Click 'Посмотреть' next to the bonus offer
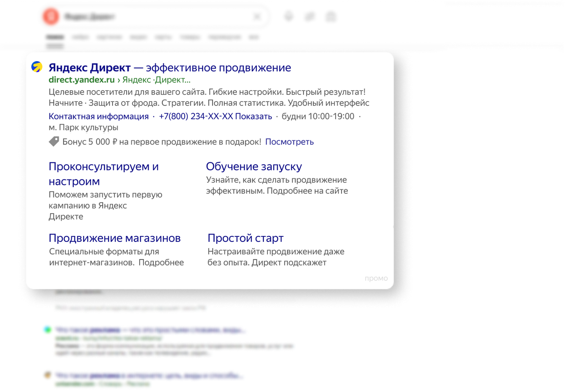This screenshot has width=567, height=392. 289,142
